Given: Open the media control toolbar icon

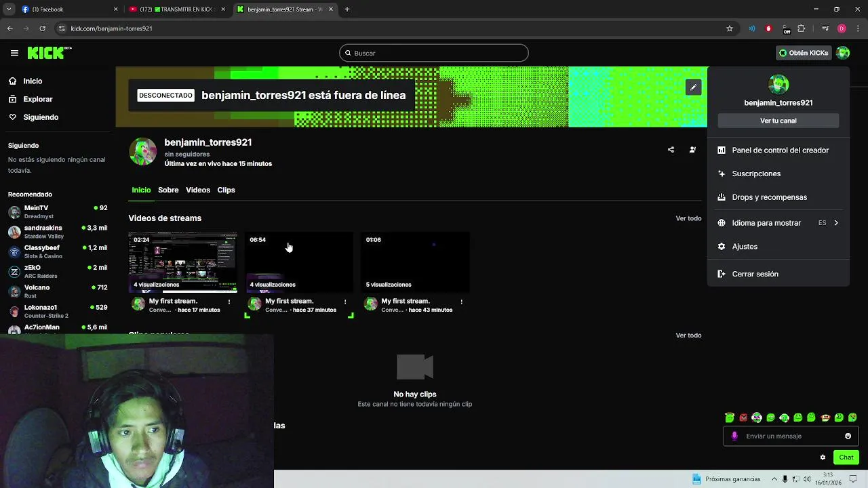Looking at the screenshot, I should point(825,28).
